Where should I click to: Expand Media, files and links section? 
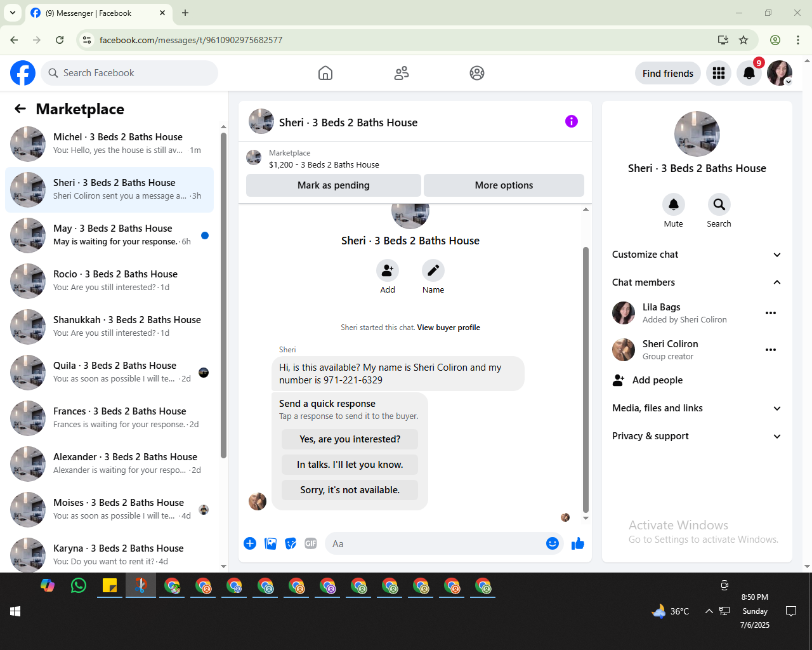click(697, 408)
